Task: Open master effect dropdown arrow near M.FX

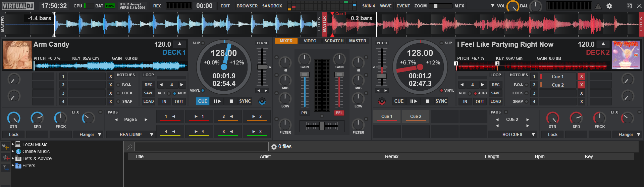Action: pyautogui.click(x=492, y=6)
